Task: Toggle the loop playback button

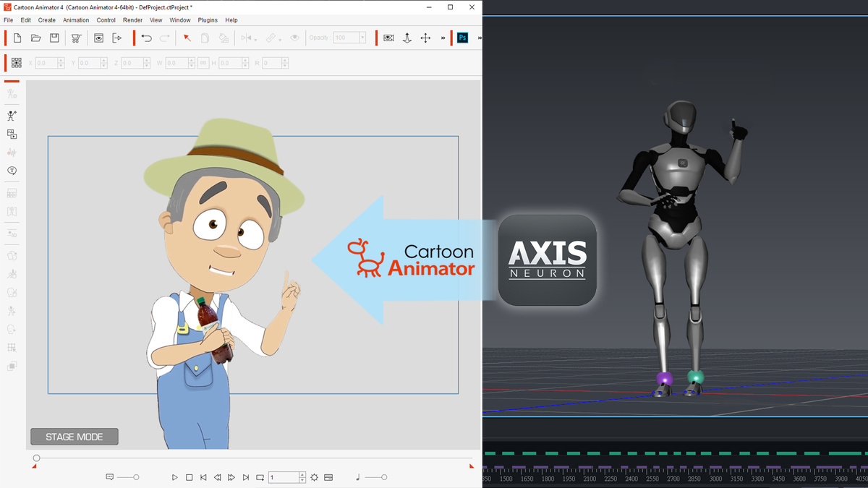Action: (260, 478)
